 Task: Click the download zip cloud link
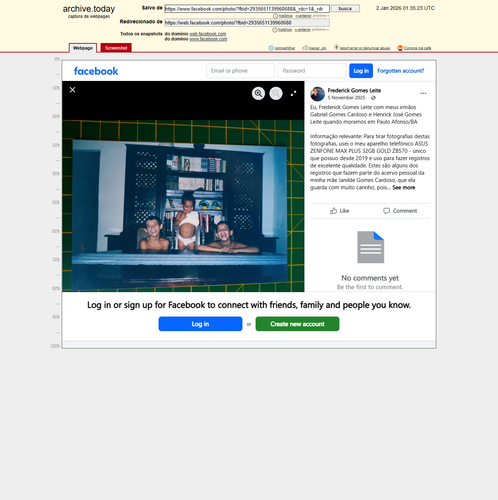pos(314,48)
